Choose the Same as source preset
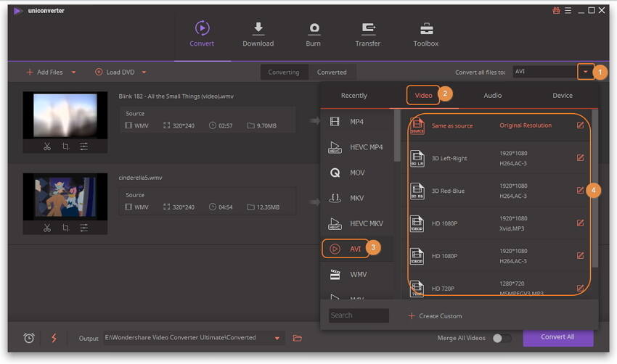 click(x=496, y=125)
